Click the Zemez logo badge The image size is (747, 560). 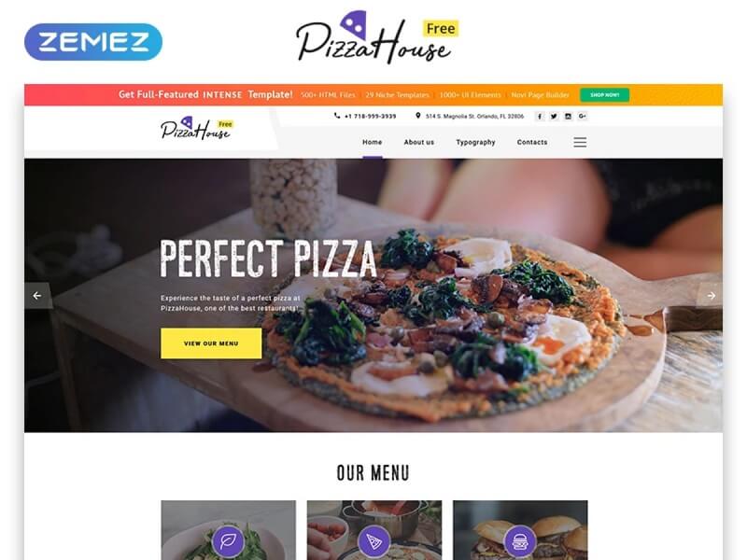click(x=93, y=42)
